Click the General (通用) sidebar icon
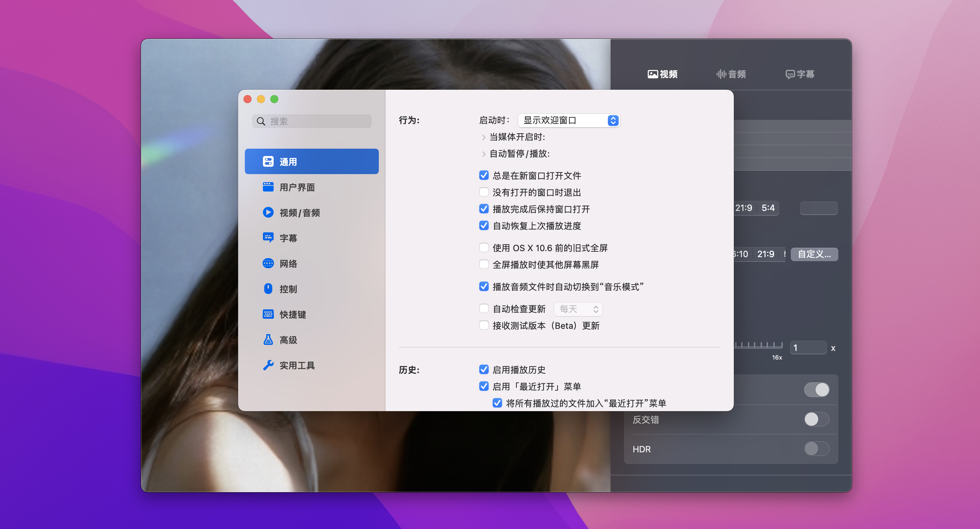This screenshot has height=529, width=980. (268, 162)
